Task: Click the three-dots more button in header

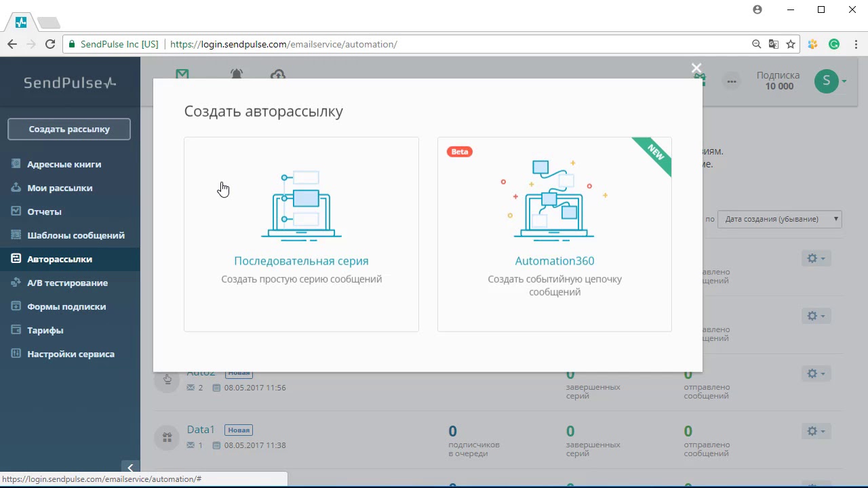Action: pos(732,81)
